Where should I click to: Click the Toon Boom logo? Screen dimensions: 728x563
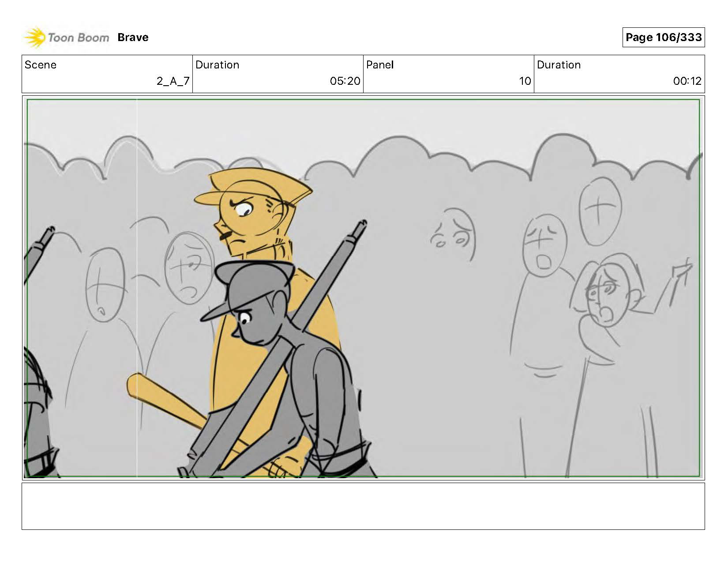66,38
